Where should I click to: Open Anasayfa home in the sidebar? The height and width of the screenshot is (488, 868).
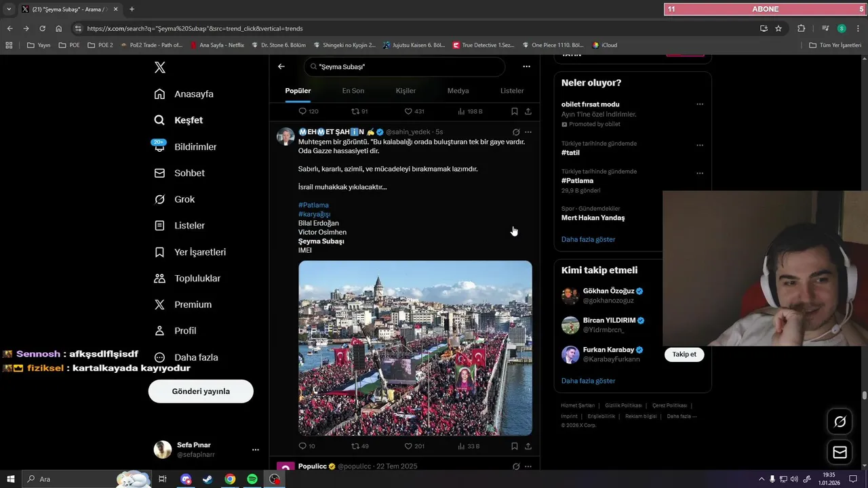pyautogui.click(x=184, y=94)
